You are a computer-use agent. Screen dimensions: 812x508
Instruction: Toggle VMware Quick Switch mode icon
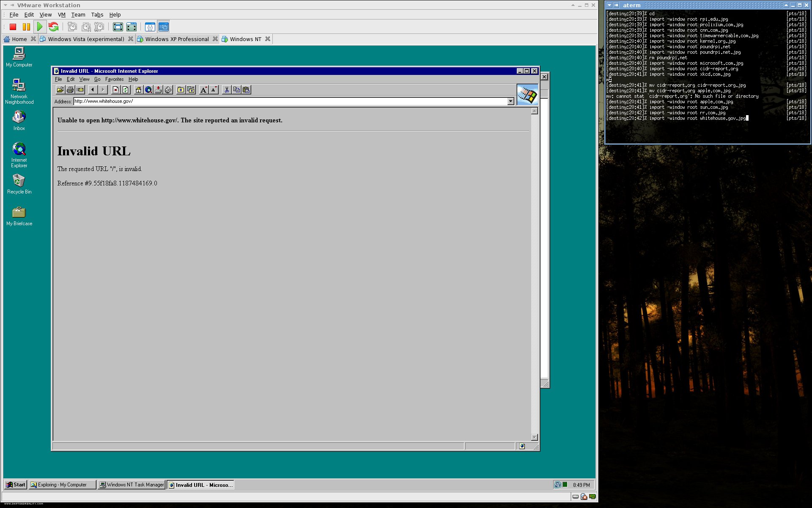click(132, 27)
